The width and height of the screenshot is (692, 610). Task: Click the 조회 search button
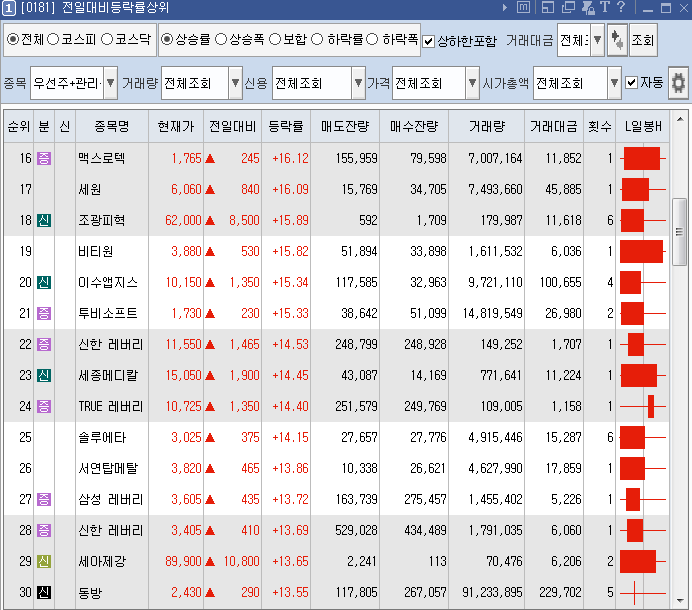click(x=643, y=40)
